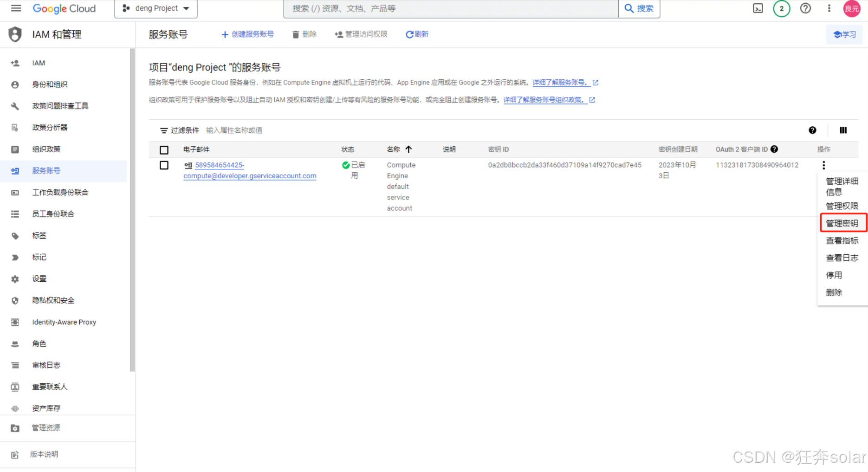Click the key ID value 0a2db8bccb2da33f...
Viewport: 868px width, 472px height.
point(565,165)
